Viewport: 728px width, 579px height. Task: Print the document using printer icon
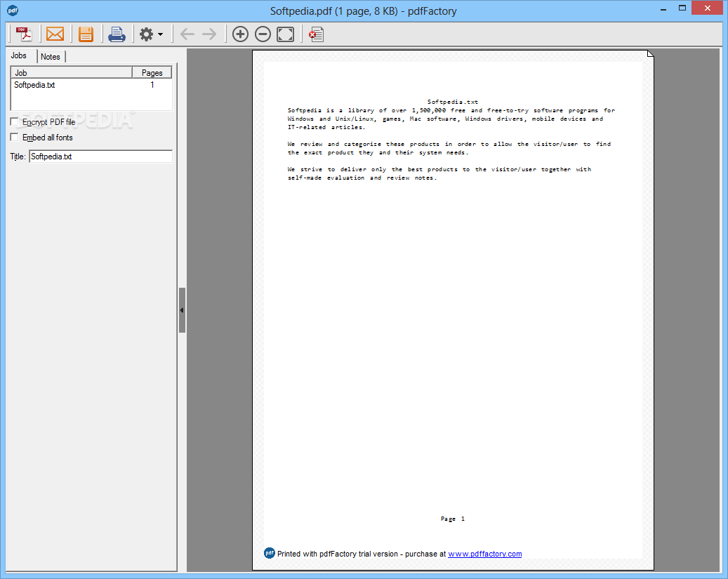click(117, 34)
